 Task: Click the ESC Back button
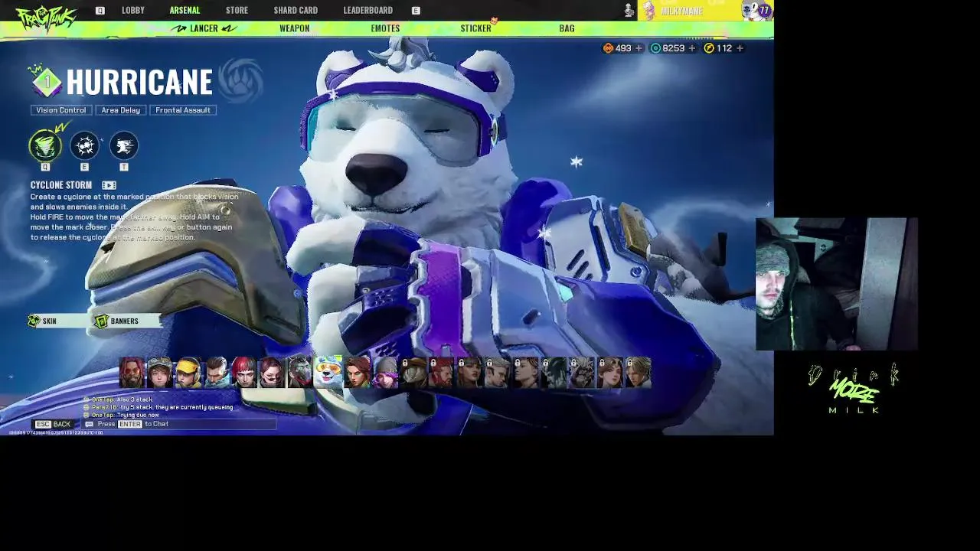point(54,424)
